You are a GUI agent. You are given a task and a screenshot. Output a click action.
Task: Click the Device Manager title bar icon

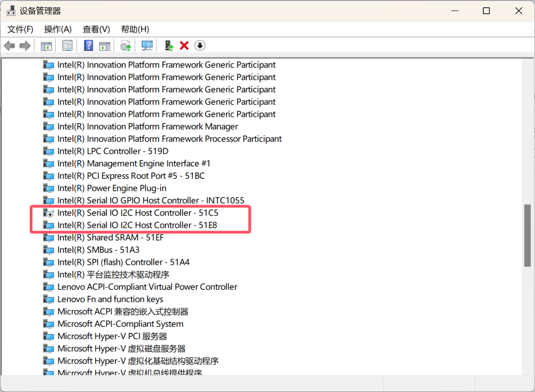11,11
